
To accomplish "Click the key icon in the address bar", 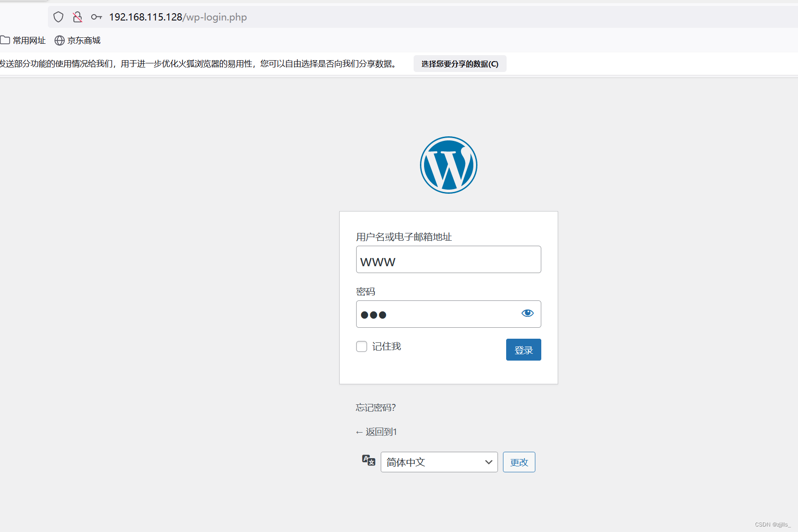I will tap(96, 16).
